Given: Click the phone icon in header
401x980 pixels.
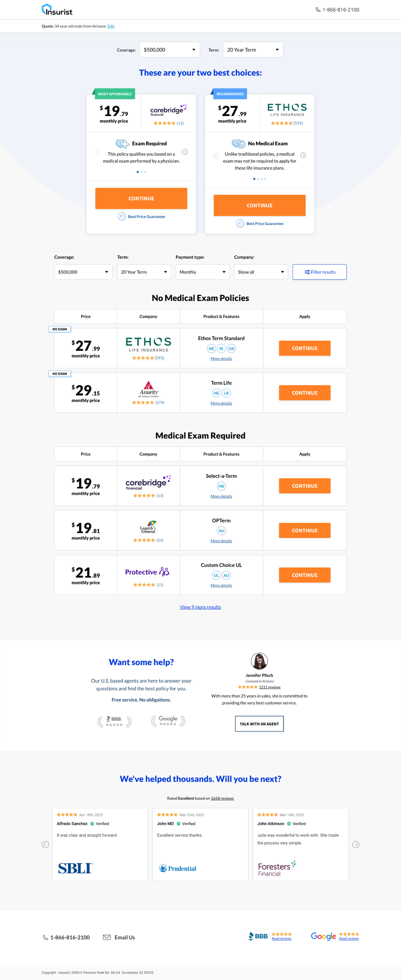Looking at the screenshot, I should point(318,10).
